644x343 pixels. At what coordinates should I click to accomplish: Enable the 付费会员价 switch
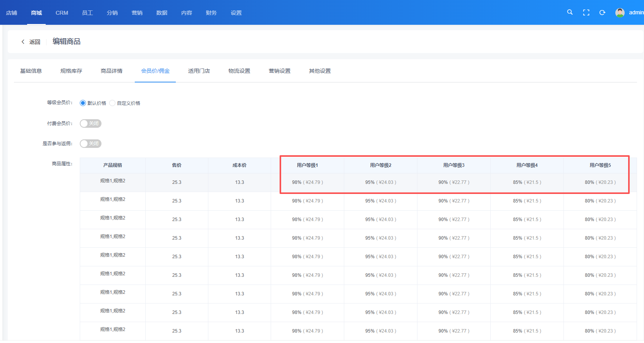[x=90, y=123]
